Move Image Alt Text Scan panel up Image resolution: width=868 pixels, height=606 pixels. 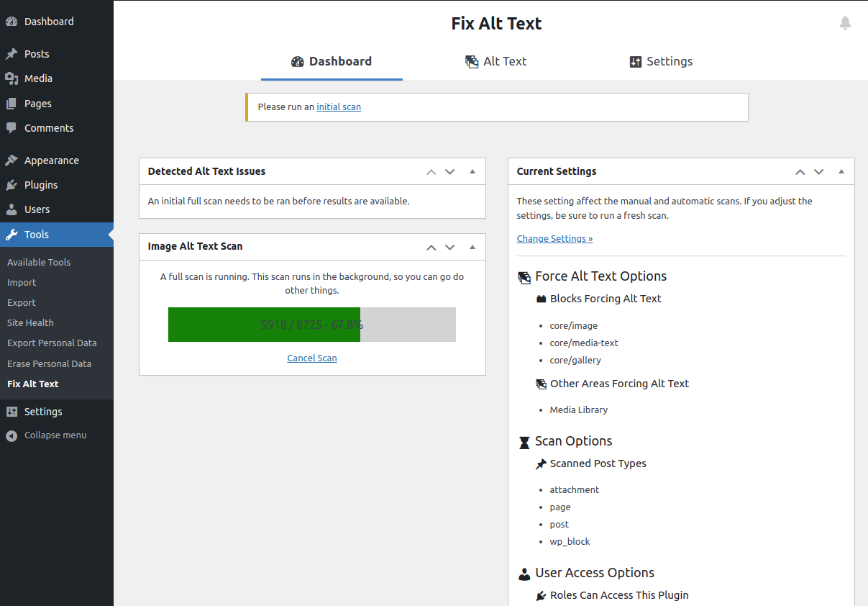click(431, 247)
